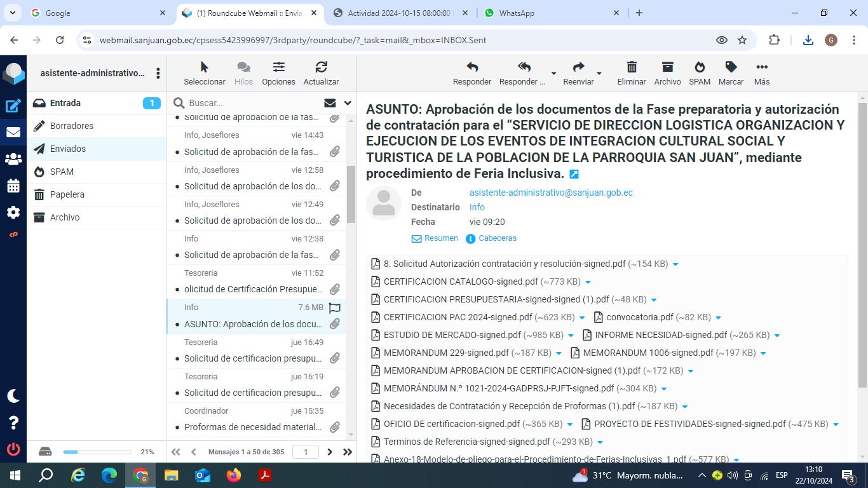Expand search options chevron in search bar

(348, 103)
